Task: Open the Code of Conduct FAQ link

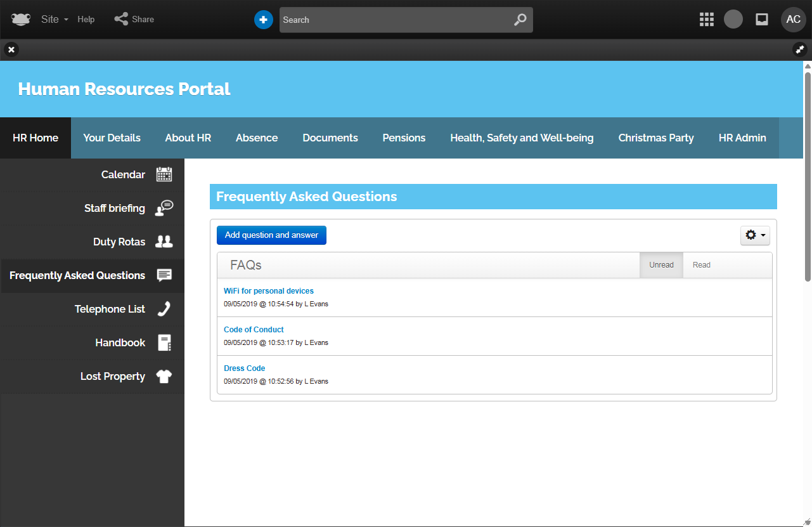Action: [254, 330]
